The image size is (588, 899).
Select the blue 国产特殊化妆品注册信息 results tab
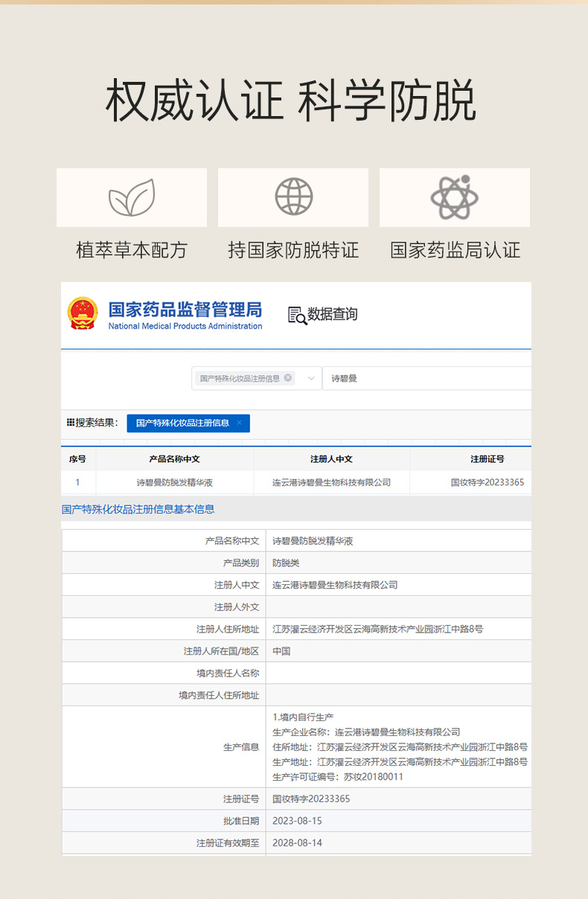[188, 423]
